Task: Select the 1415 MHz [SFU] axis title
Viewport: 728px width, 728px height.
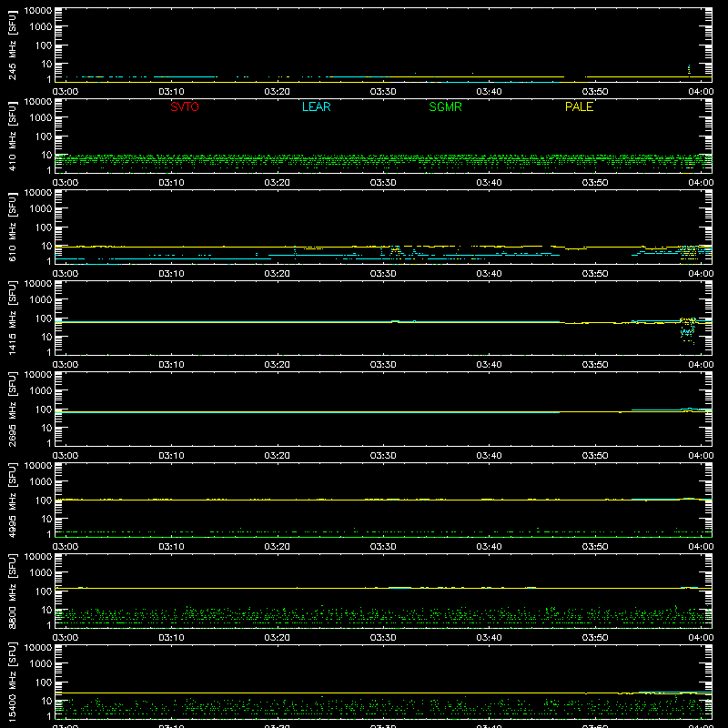Action: pyautogui.click(x=12, y=318)
